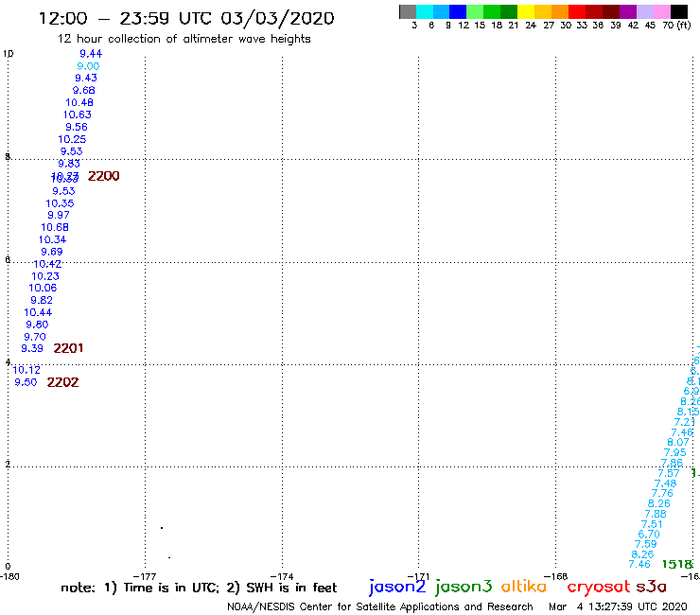The width and height of the screenshot is (700, 615).
Task: Click the 10.48 wave height value
Action: [x=79, y=102]
